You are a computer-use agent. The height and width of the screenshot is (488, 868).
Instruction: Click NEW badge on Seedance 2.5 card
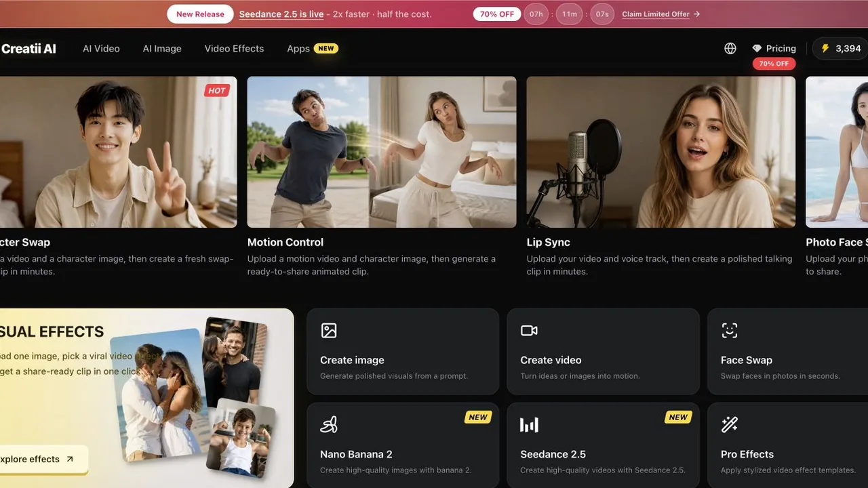point(678,418)
